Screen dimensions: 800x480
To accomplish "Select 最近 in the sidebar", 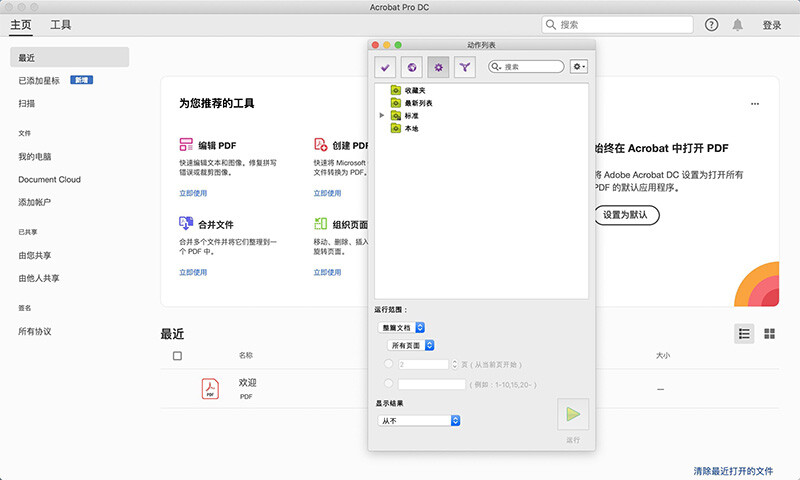I will (69, 57).
